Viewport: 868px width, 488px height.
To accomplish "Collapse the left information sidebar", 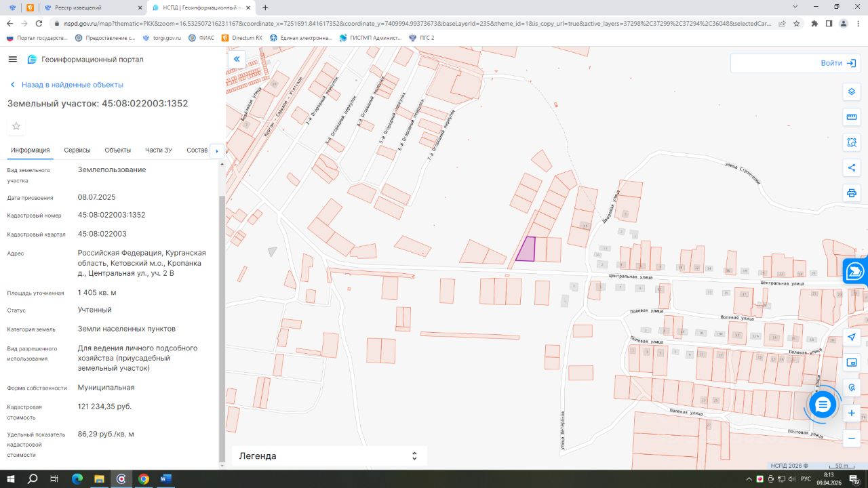I will coord(237,60).
